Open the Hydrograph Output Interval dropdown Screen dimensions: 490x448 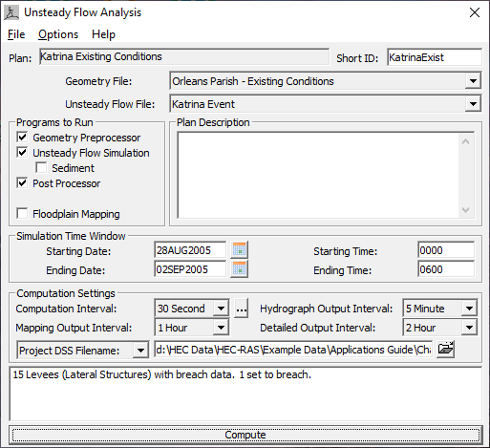pos(469,309)
